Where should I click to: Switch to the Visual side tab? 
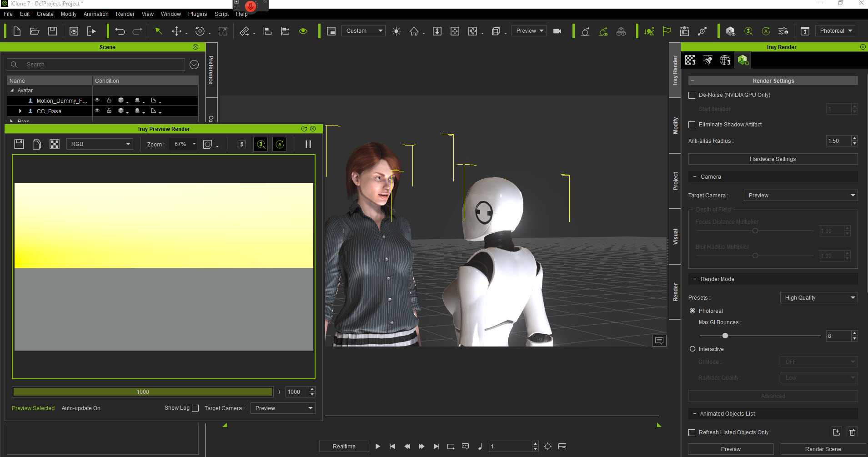click(675, 236)
